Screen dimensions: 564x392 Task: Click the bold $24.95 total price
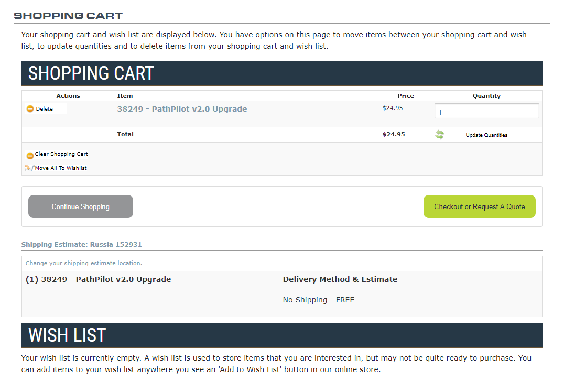click(394, 134)
